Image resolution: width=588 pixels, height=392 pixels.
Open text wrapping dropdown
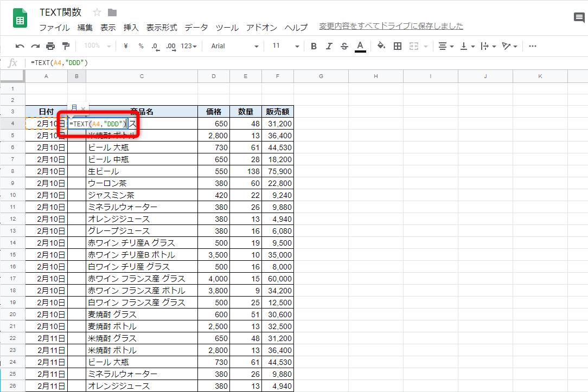[488, 46]
